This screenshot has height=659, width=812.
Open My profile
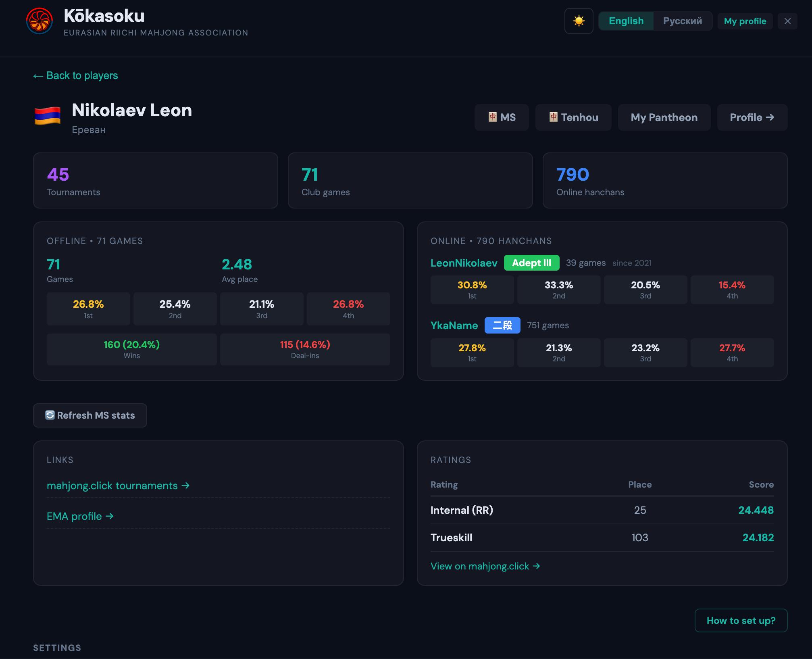[745, 21]
